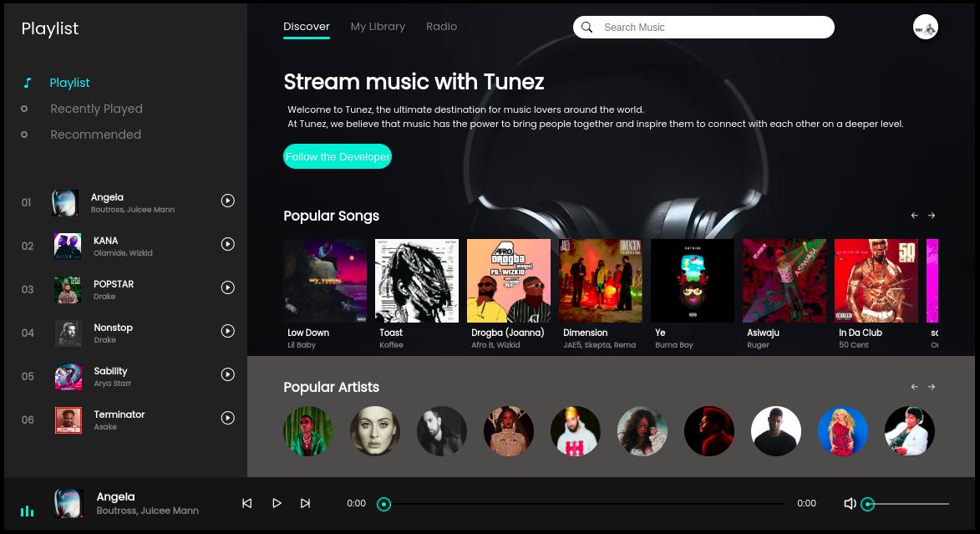Open the Recommended section in the sidebar

95,135
